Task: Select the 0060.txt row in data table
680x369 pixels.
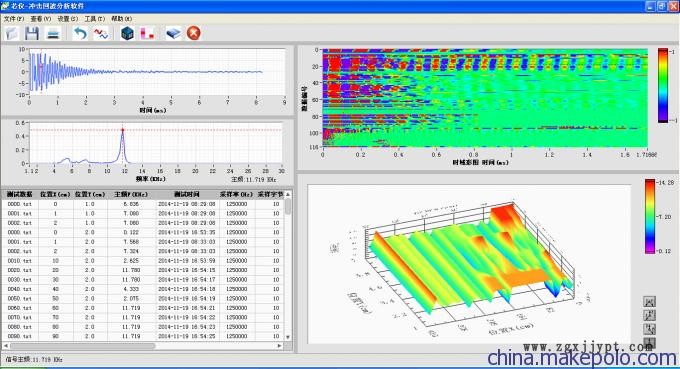Action: tap(143, 308)
